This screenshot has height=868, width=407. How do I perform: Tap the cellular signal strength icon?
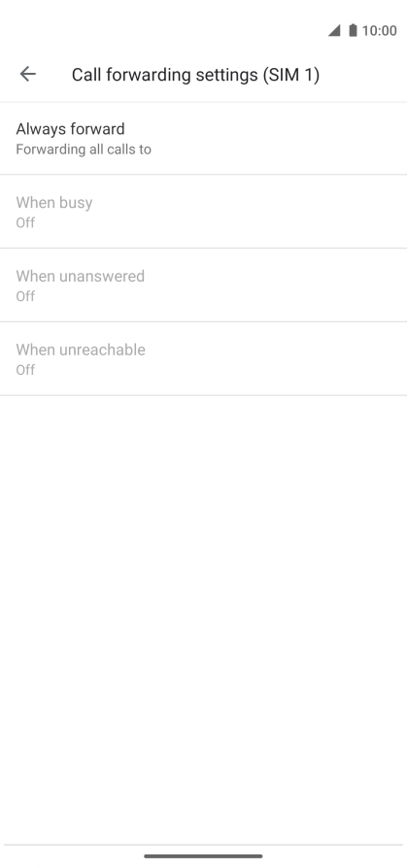(334, 30)
